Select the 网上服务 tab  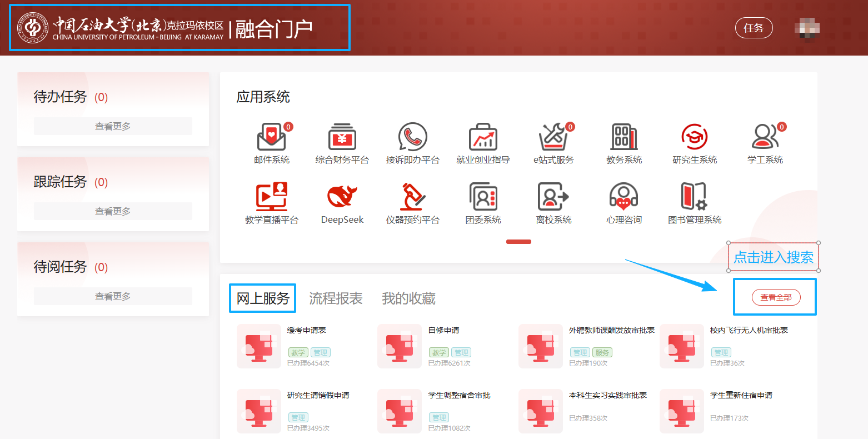(263, 298)
